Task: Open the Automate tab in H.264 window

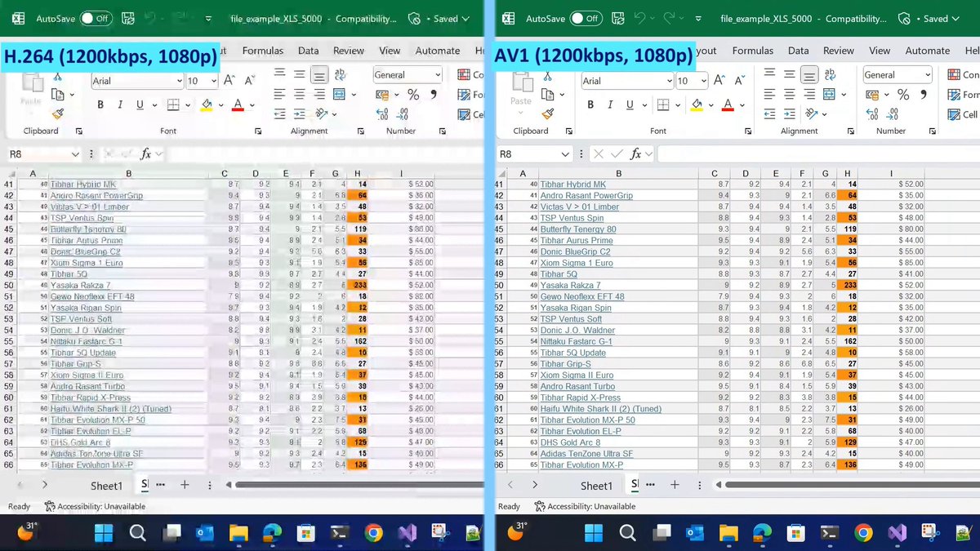Action: pyautogui.click(x=438, y=51)
